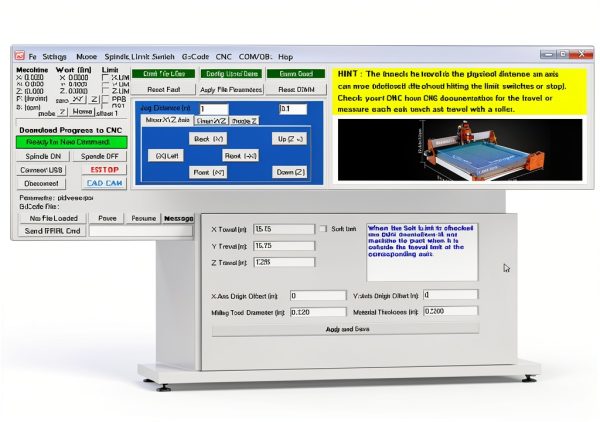
Task: Open the CNC menu
Action: (x=223, y=57)
